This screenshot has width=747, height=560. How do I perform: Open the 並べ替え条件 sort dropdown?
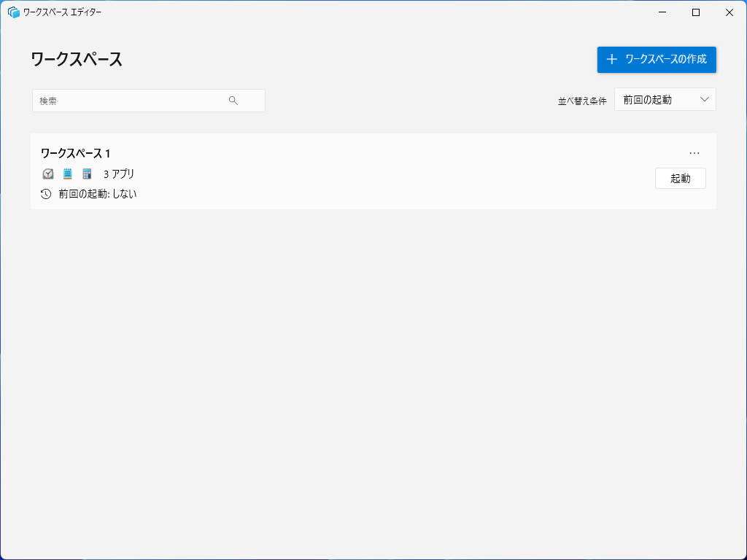pos(665,99)
